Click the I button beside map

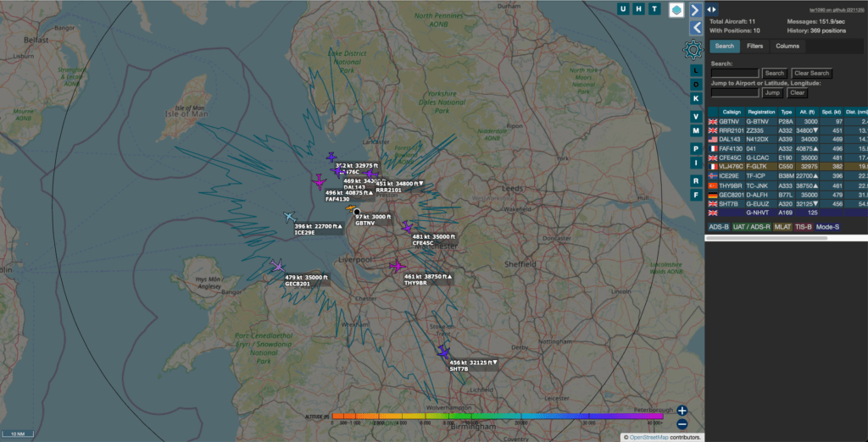[696, 163]
